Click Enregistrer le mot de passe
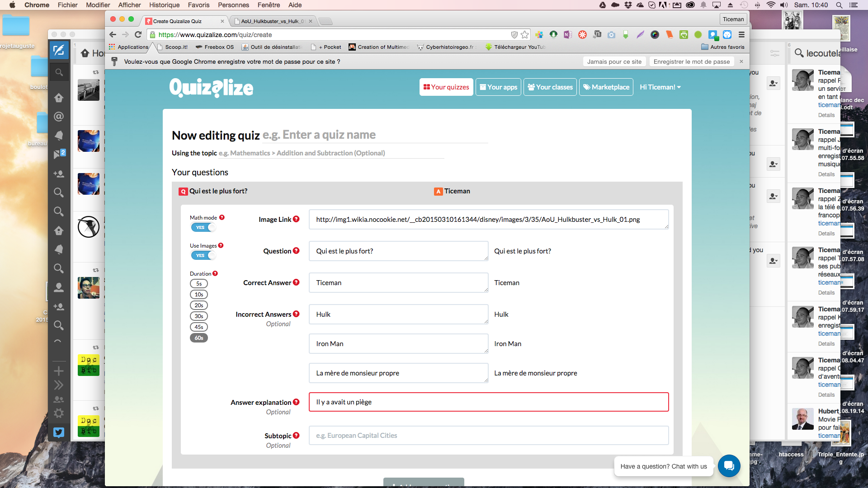This screenshot has height=488, width=868. point(691,62)
